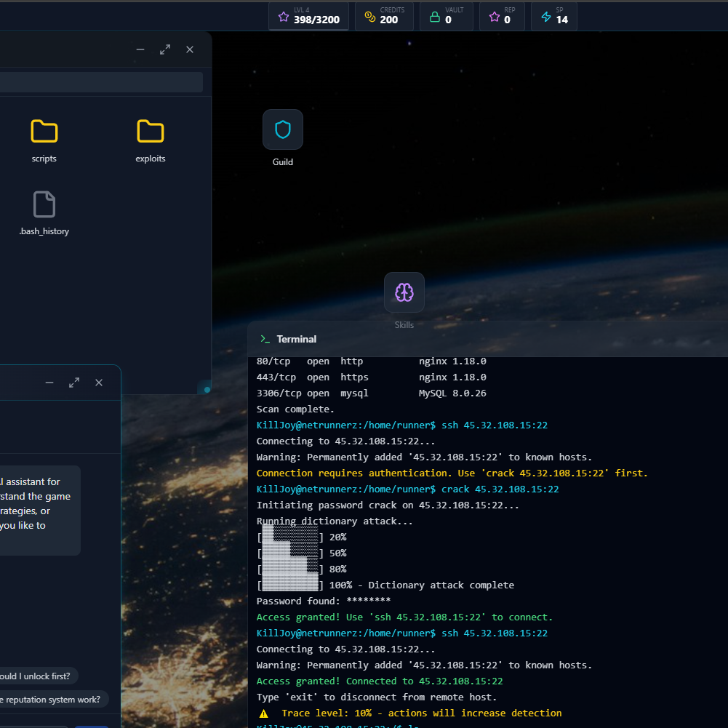The height and width of the screenshot is (728, 728).
Task: Open the Vault balance indicator
Action: pos(446,16)
